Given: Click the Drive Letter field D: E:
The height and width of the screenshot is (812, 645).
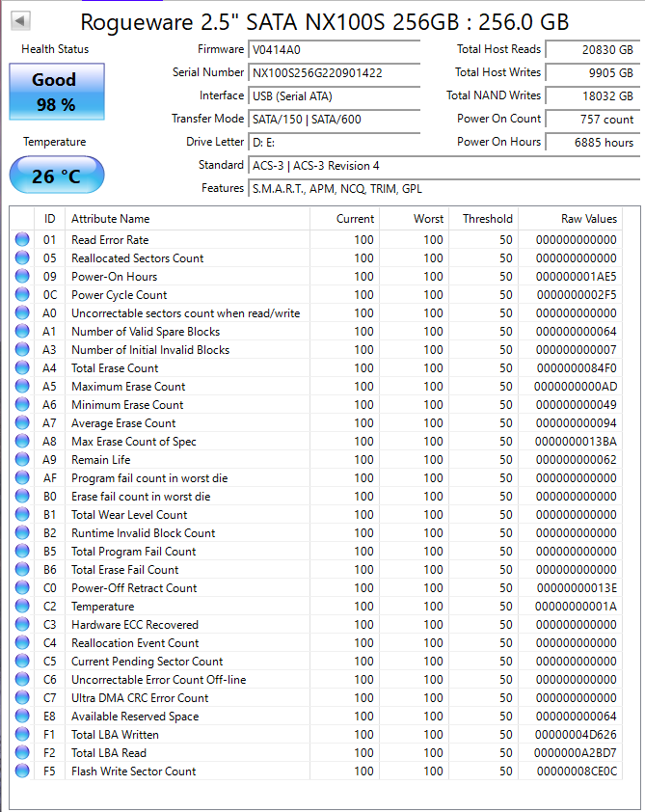Looking at the screenshot, I should (334, 143).
